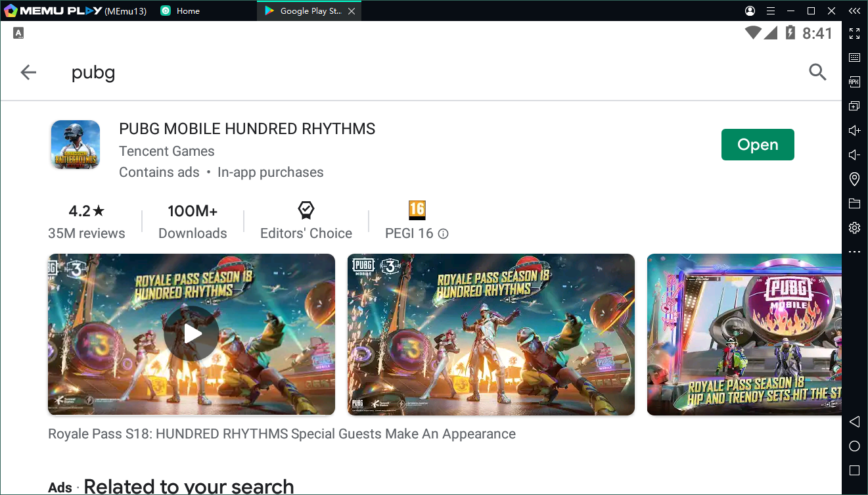Open the keyboard mapping tool
The width and height of the screenshot is (868, 495).
[854, 58]
